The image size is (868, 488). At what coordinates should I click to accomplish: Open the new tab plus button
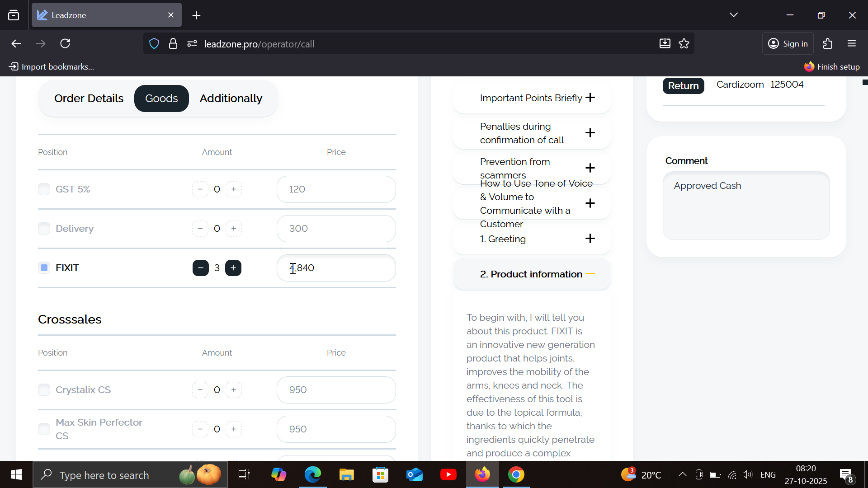pos(196,15)
